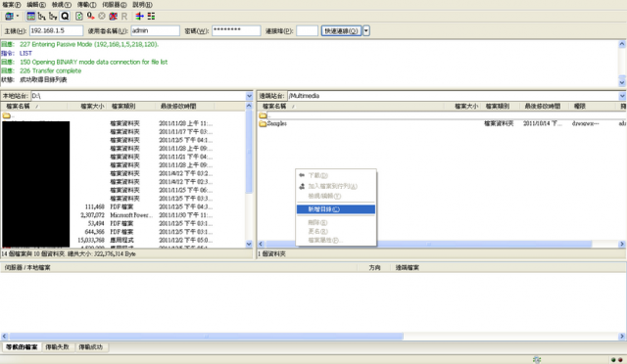Open the quickconnect history dropdown arrow
This screenshot has height=364, width=627.
tap(365, 30)
